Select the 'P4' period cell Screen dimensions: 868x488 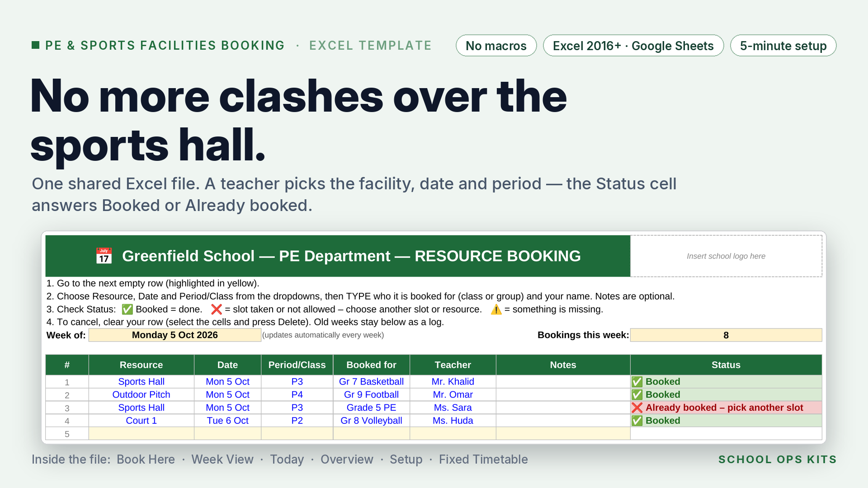click(x=297, y=394)
